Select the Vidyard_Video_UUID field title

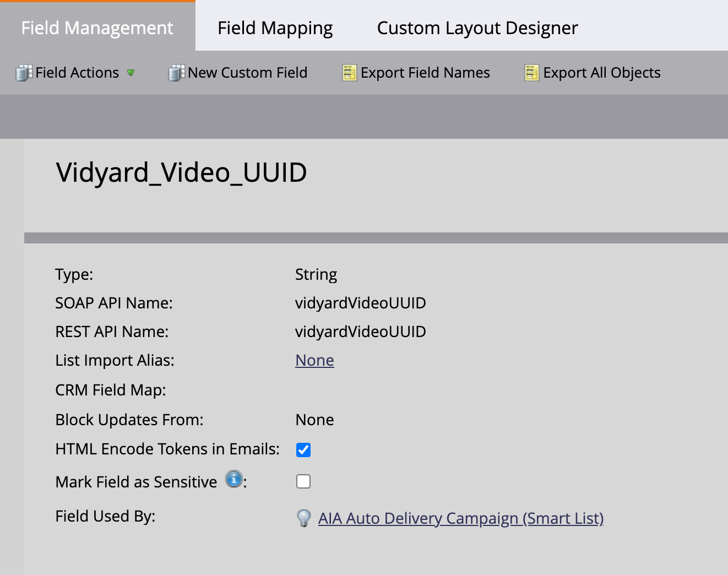tap(181, 172)
